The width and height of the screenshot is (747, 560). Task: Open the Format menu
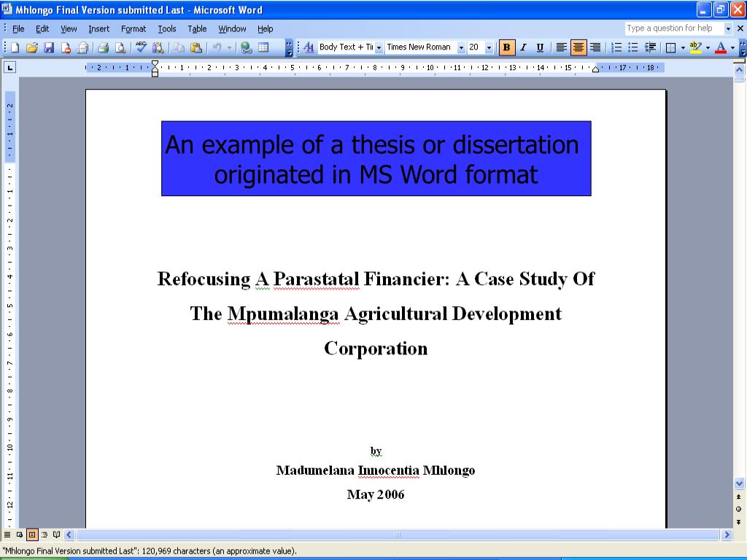pos(133,29)
